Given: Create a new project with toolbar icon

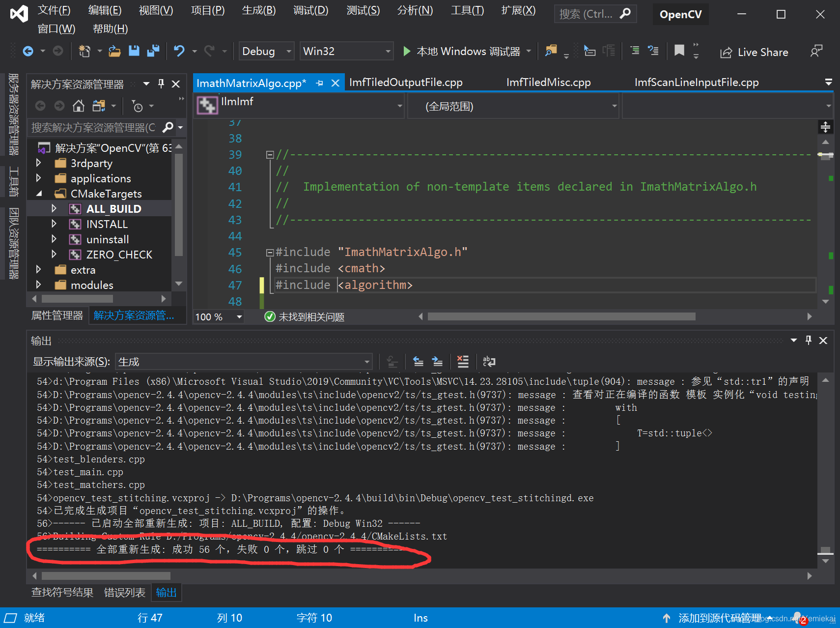Looking at the screenshot, I should pyautogui.click(x=84, y=51).
